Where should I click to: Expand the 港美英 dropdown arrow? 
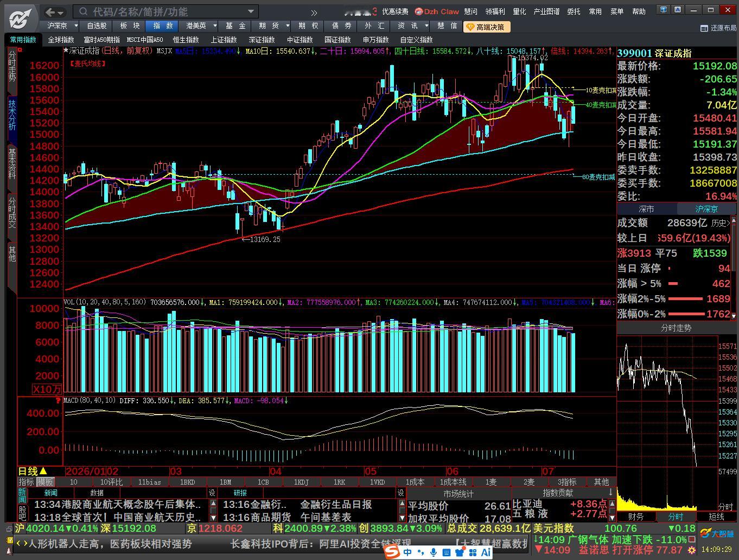pyautogui.click(x=215, y=26)
